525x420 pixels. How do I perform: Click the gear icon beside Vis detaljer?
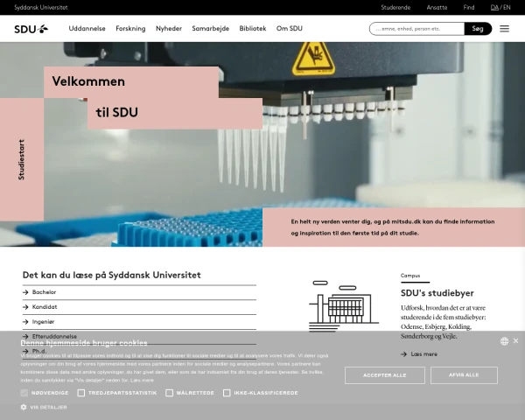pos(24,407)
